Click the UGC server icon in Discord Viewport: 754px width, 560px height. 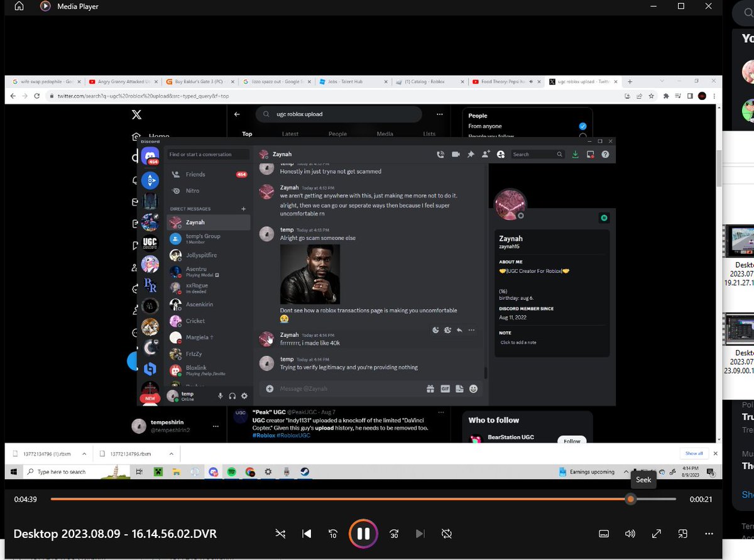tap(150, 243)
